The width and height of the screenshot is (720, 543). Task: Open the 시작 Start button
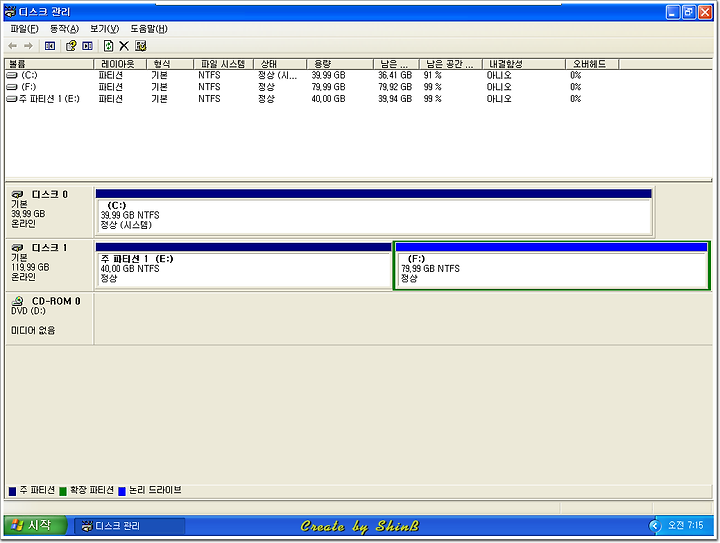point(35,525)
